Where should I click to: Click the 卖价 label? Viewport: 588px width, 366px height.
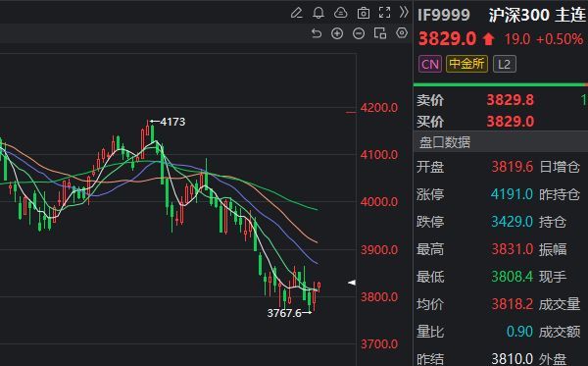click(x=430, y=100)
